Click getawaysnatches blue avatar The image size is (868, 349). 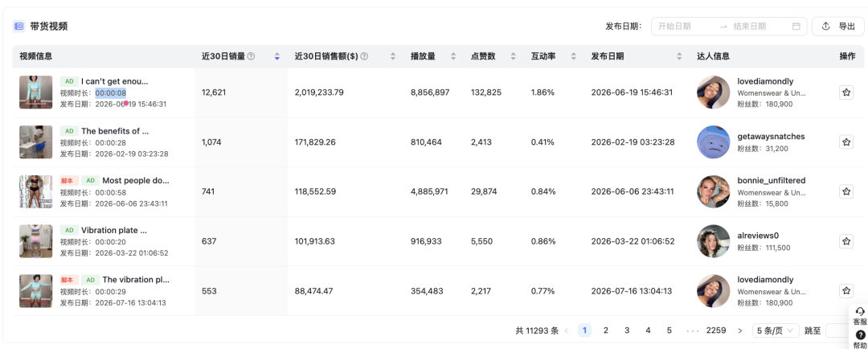[713, 142]
